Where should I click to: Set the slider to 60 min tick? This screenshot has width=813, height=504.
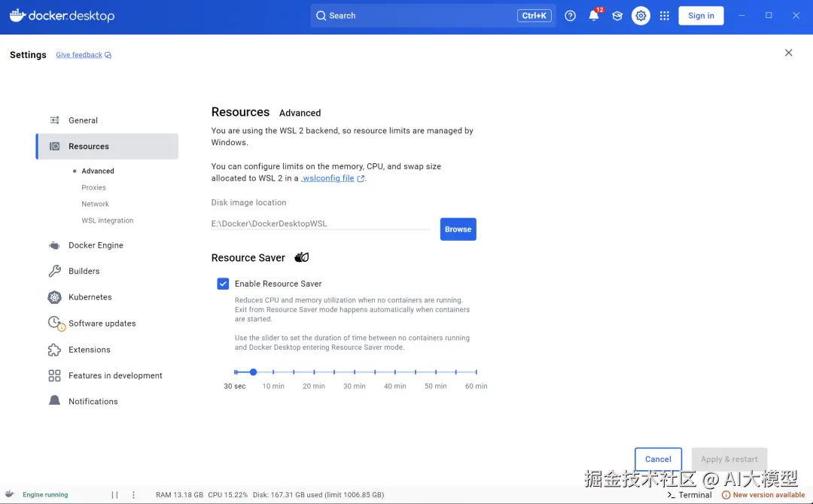pos(476,372)
